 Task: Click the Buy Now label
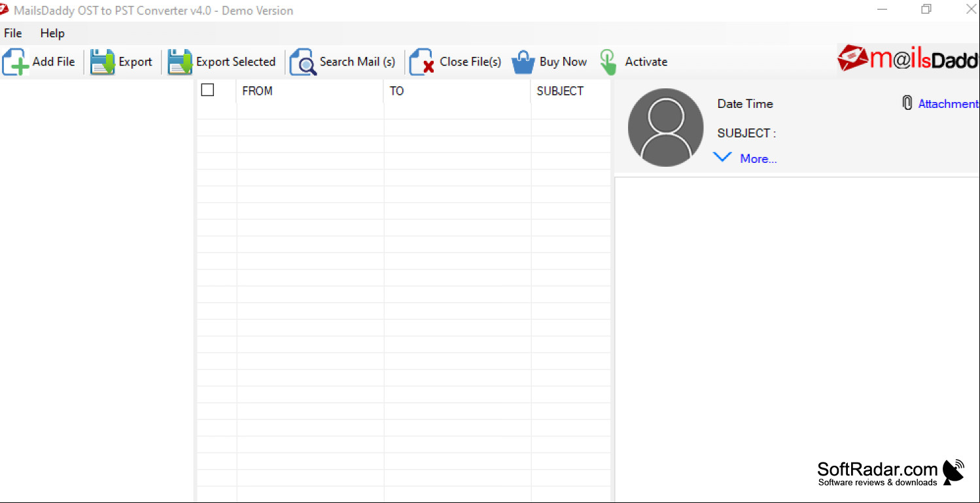coord(563,61)
